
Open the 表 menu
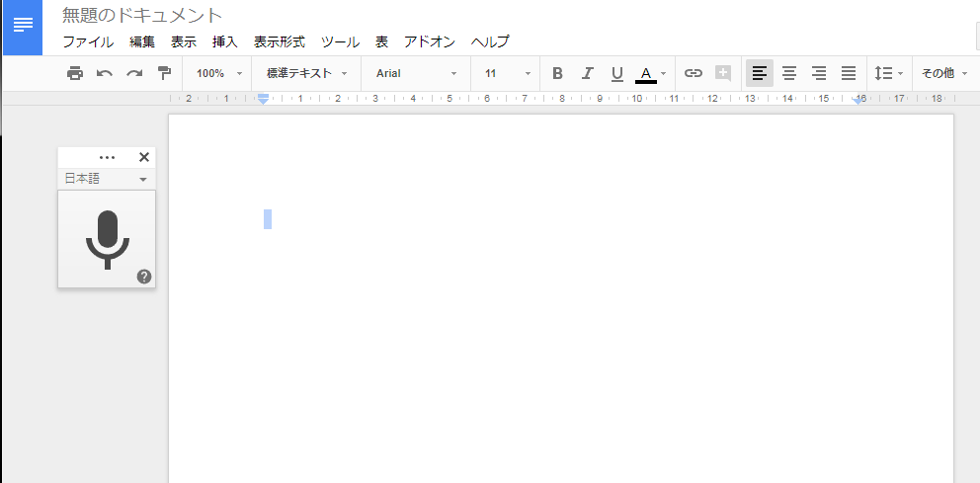381,41
